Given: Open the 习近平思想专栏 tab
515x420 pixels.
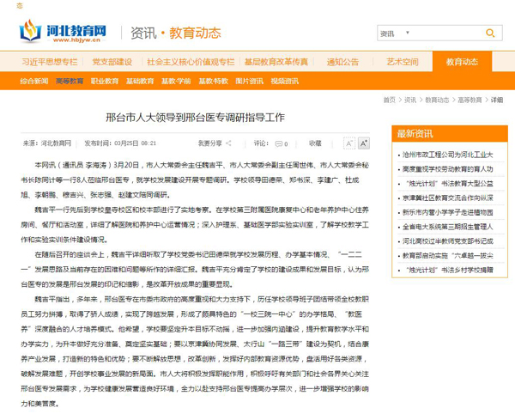Looking at the screenshot, I should coord(48,62).
